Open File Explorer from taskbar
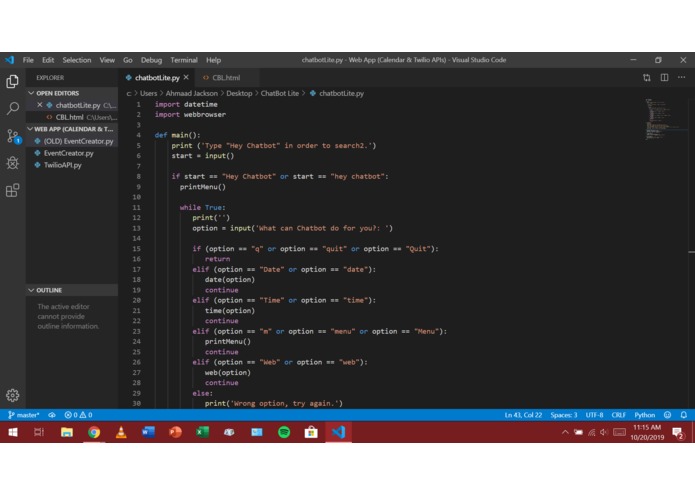Screen dimensions: 695x494 coord(67,432)
